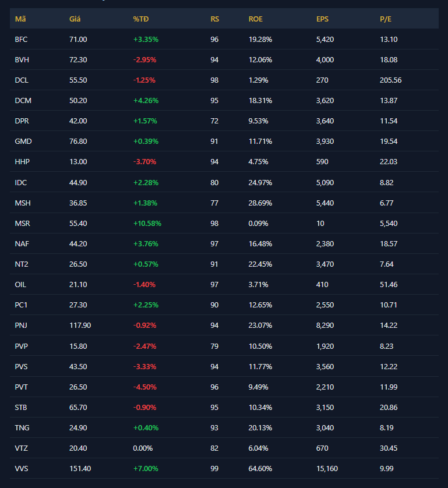448x488 pixels.
Task: Select the STB ticker
Action: [21, 408]
